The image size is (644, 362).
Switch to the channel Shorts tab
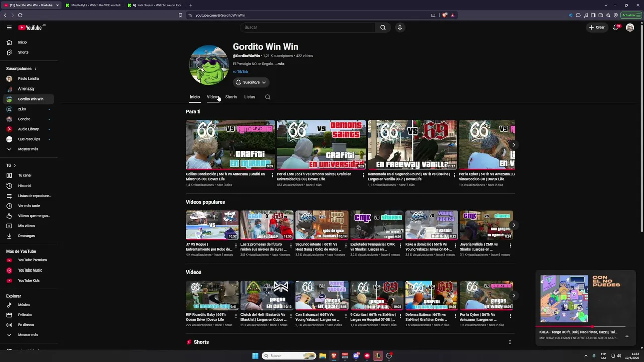(x=231, y=97)
